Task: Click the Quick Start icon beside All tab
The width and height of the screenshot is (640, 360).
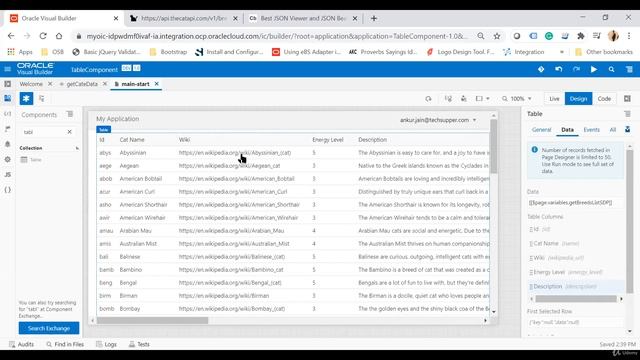Action: tap(627, 129)
